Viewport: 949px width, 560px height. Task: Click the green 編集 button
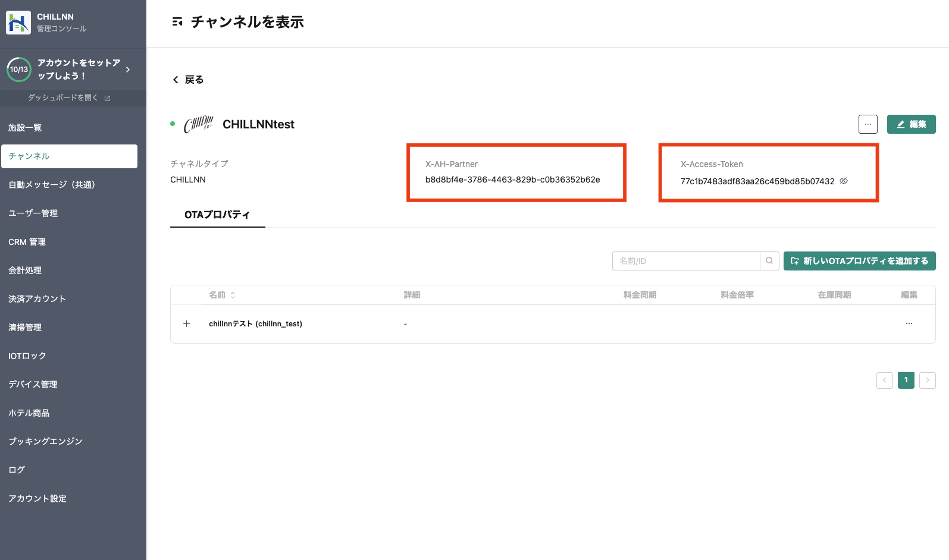911,124
